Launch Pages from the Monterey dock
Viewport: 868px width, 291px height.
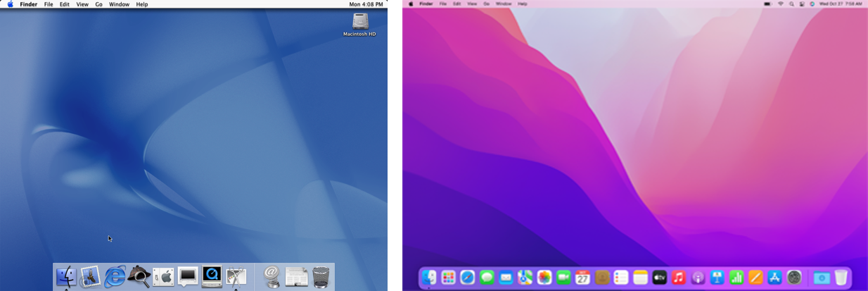click(755, 278)
